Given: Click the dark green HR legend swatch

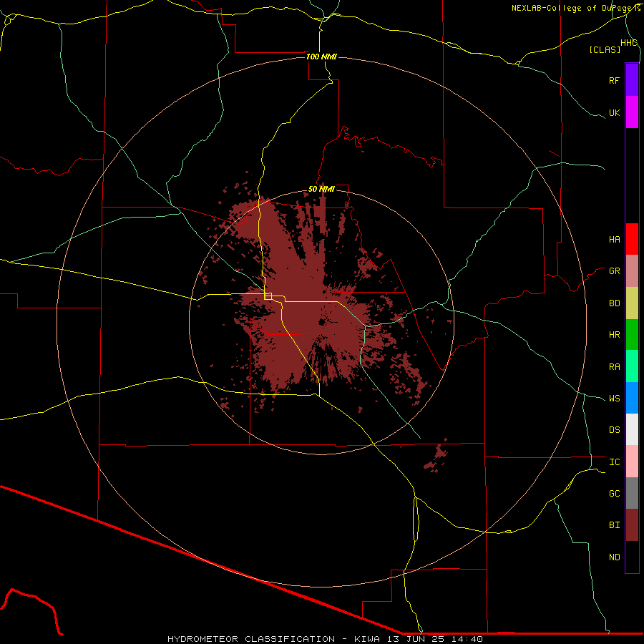Looking at the screenshot, I should pos(632,335).
